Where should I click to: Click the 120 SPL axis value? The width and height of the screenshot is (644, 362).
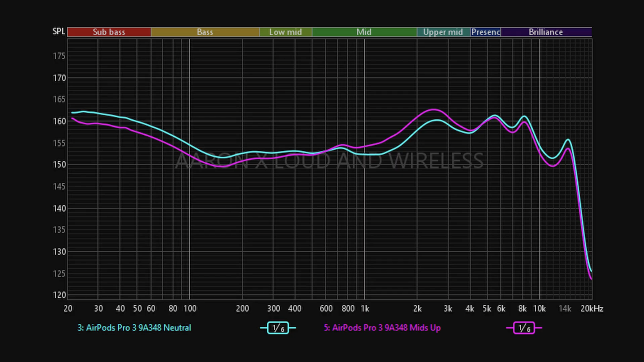(59, 295)
